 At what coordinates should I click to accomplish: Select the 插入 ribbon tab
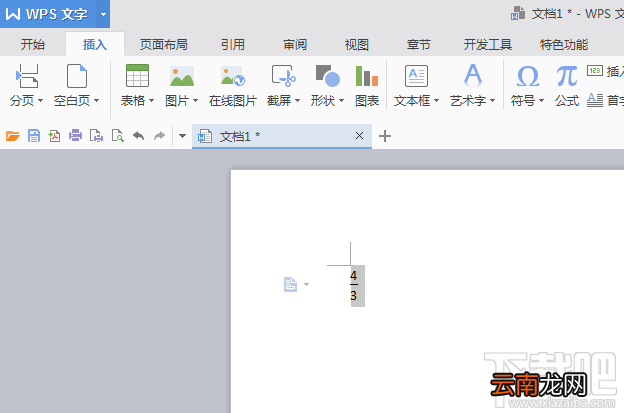[x=95, y=44]
